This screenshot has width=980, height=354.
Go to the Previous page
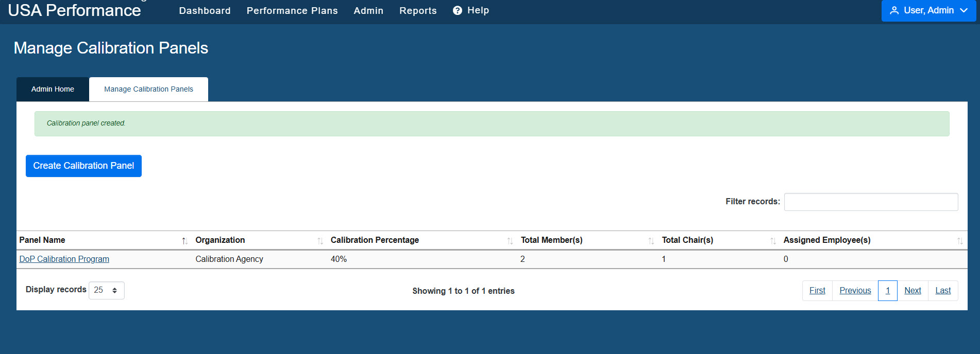click(855, 291)
